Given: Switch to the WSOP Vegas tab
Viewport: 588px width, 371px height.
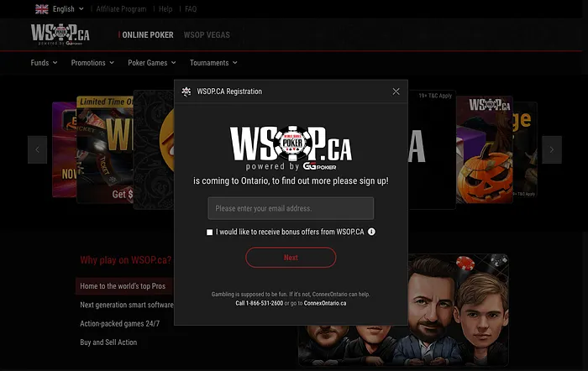Looking at the screenshot, I should point(207,35).
